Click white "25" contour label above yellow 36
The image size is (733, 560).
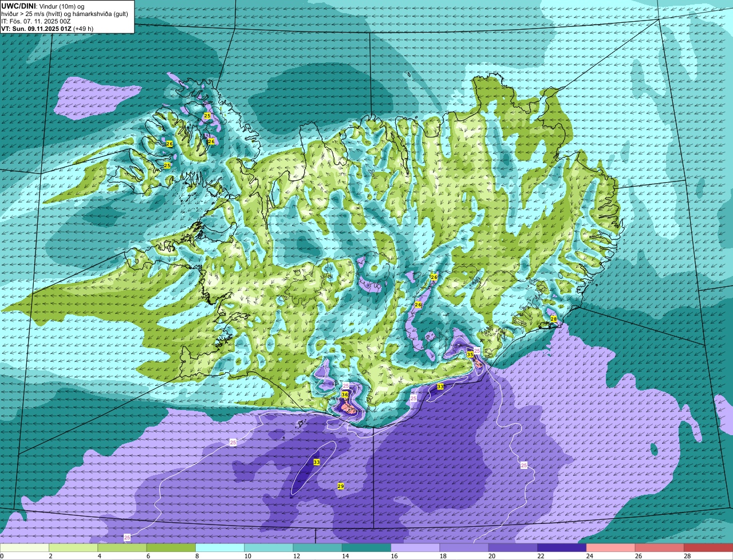345,386
